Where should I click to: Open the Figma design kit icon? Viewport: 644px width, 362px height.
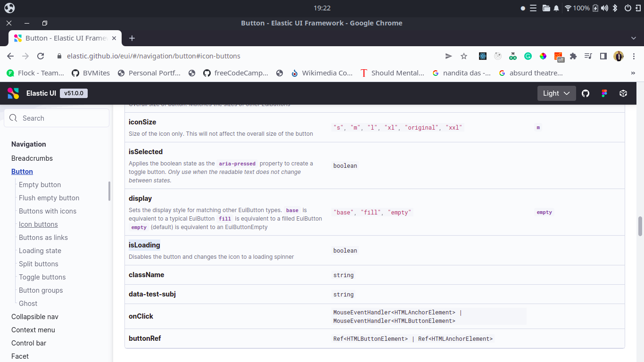[x=604, y=93]
